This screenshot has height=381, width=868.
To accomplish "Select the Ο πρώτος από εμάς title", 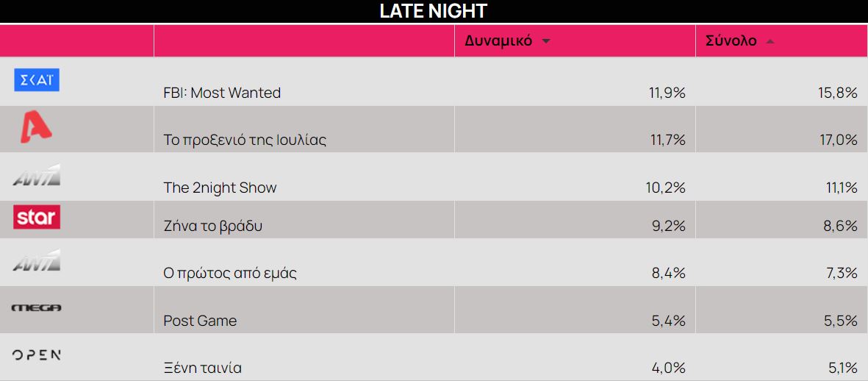I will coord(229,274).
